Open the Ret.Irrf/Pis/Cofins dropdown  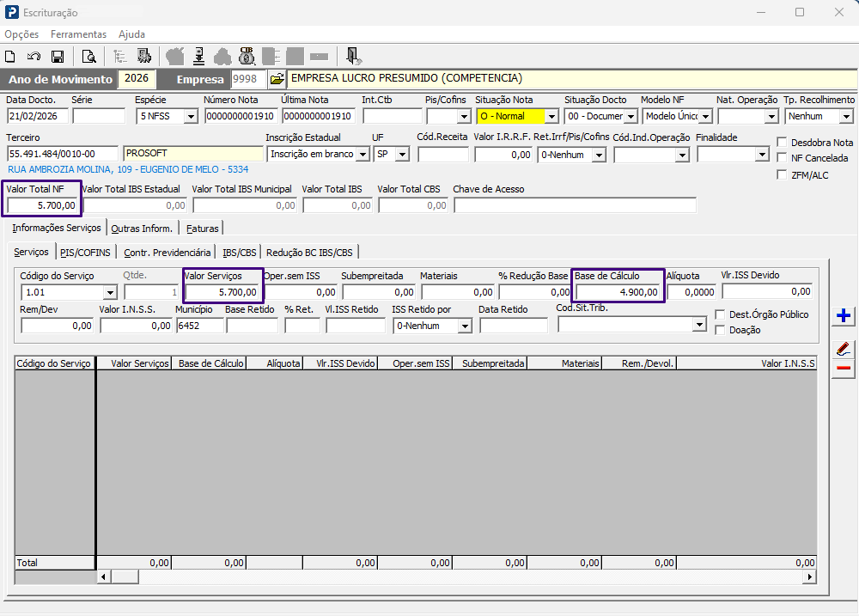[600, 156]
